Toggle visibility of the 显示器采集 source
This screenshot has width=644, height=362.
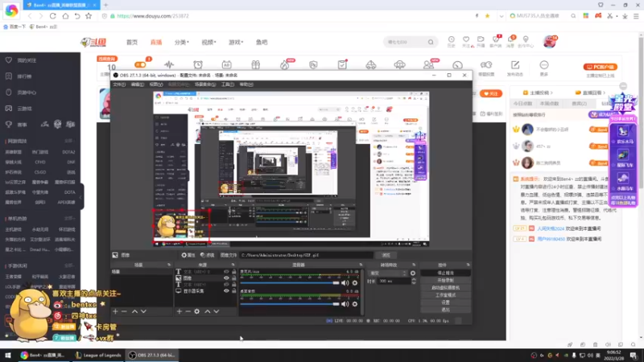coord(226,291)
